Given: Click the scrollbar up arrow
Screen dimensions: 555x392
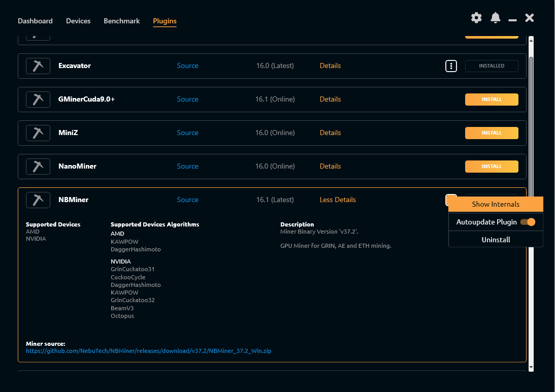Looking at the screenshot, I should pos(531,41).
